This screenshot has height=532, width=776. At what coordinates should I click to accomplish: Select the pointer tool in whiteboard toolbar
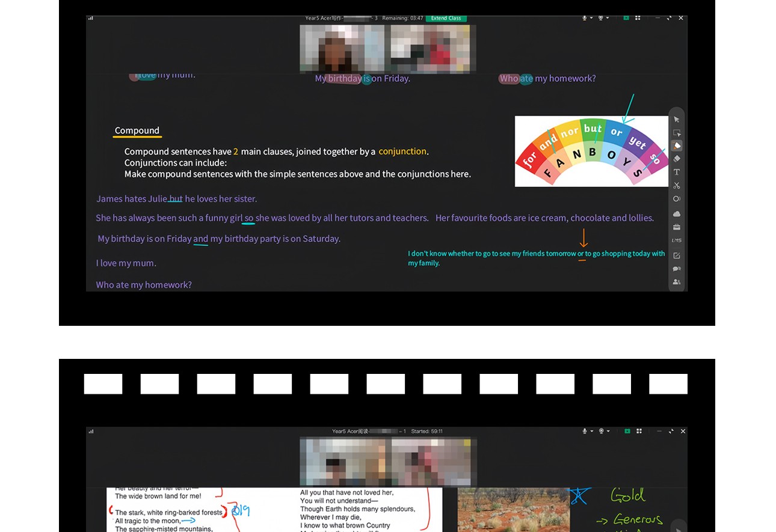click(x=677, y=120)
